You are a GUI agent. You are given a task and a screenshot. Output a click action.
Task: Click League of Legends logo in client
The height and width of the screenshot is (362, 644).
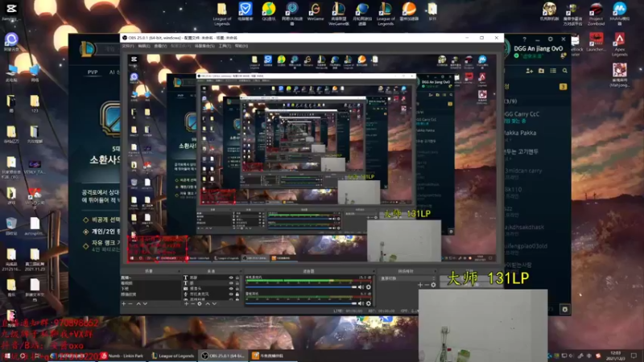click(x=87, y=49)
